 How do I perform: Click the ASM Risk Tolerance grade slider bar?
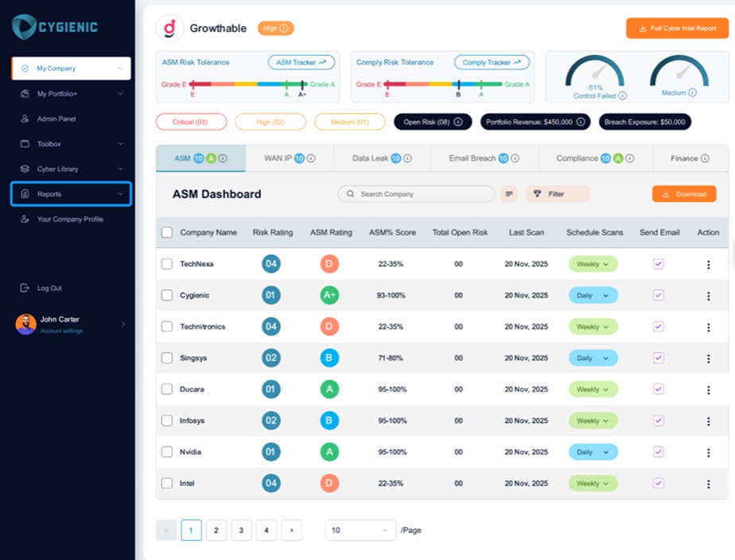point(248,84)
